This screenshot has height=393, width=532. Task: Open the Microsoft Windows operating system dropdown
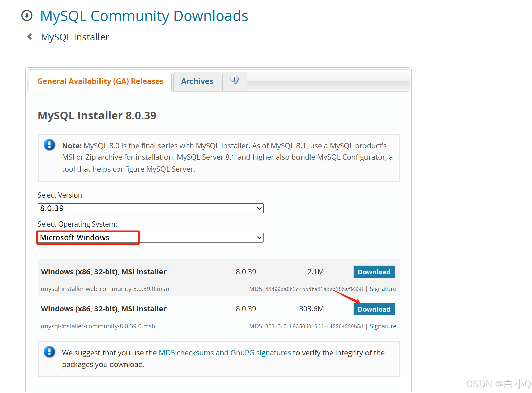tap(150, 238)
